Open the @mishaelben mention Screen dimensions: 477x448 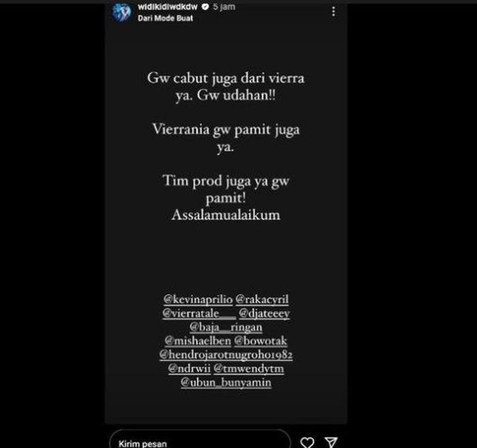click(x=198, y=340)
